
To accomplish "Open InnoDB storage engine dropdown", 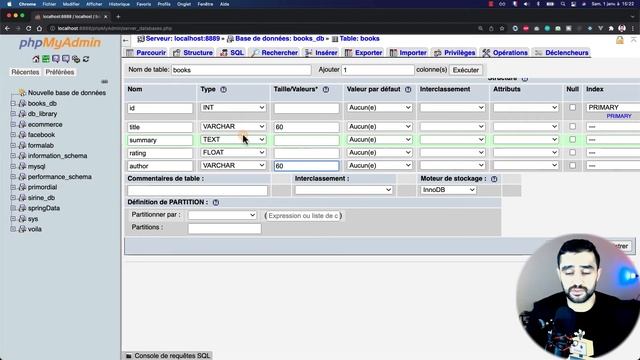I will click(x=448, y=190).
